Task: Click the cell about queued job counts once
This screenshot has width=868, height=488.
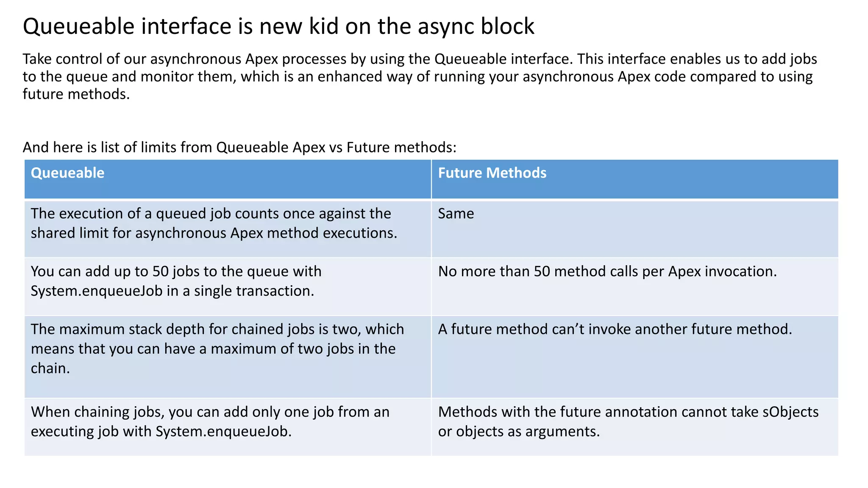Action: [x=228, y=229]
